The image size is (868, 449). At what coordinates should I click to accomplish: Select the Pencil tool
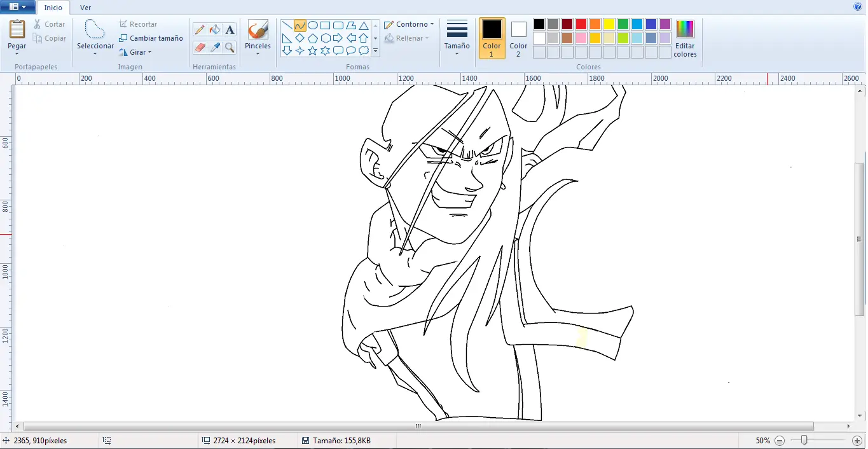point(200,30)
